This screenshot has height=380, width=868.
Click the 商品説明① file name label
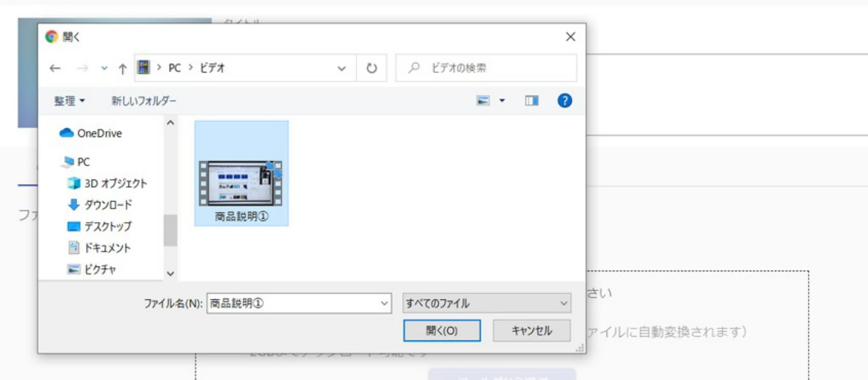tap(241, 217)
